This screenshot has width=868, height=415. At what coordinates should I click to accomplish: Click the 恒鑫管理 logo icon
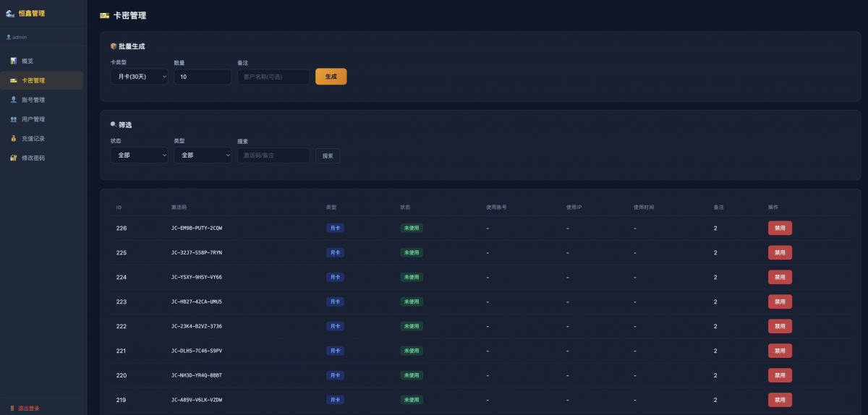pyautogui.click(x=10, y=13)
